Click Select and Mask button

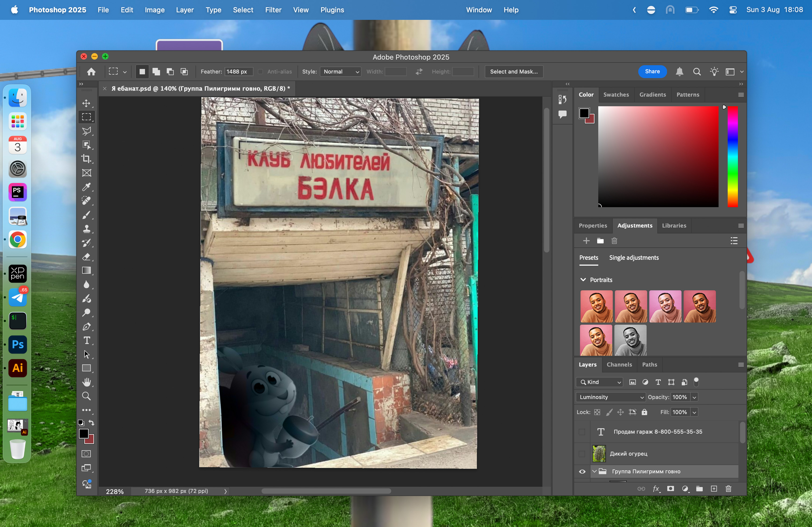[x=514, y=72]
